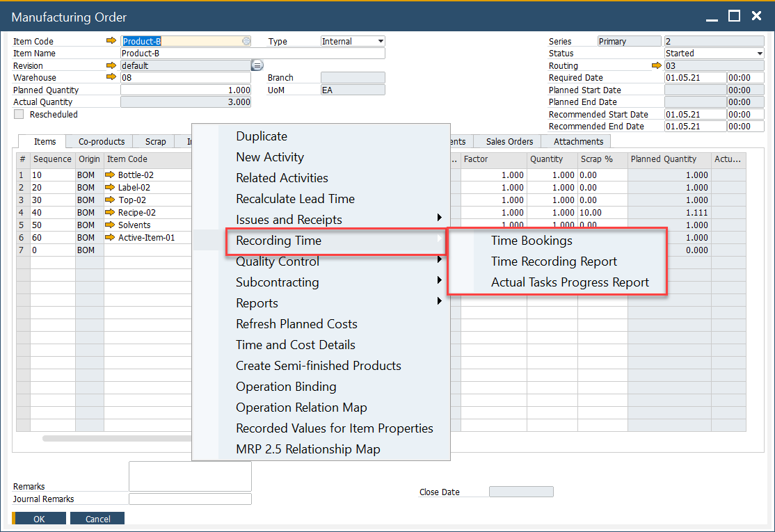Enable the Rescheduled checkbox

point(19,114)
